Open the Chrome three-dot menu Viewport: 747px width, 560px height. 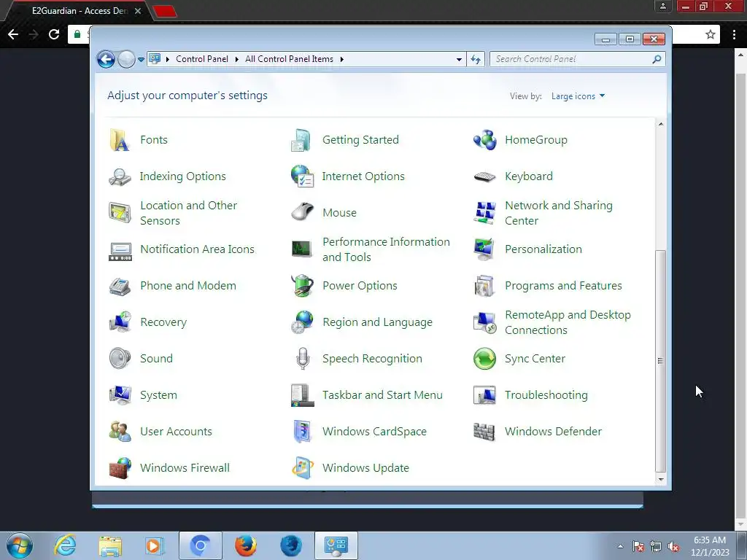(x=734, y=34)
